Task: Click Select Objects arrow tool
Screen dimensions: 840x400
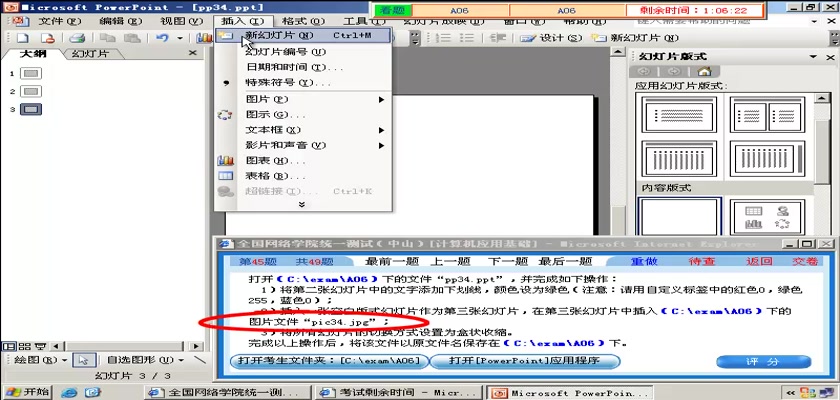Action: tap(83, 360)
